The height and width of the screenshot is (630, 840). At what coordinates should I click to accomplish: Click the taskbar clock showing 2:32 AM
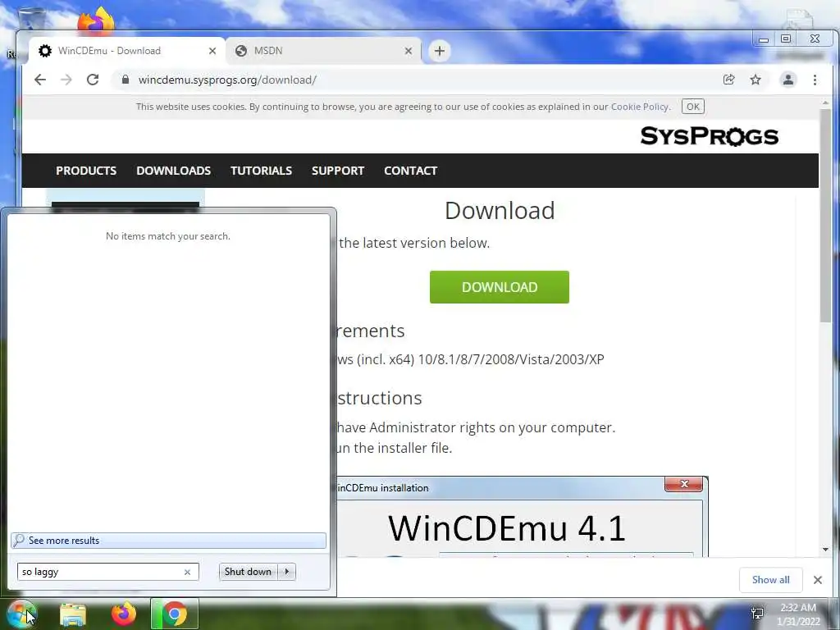(798, 614)
